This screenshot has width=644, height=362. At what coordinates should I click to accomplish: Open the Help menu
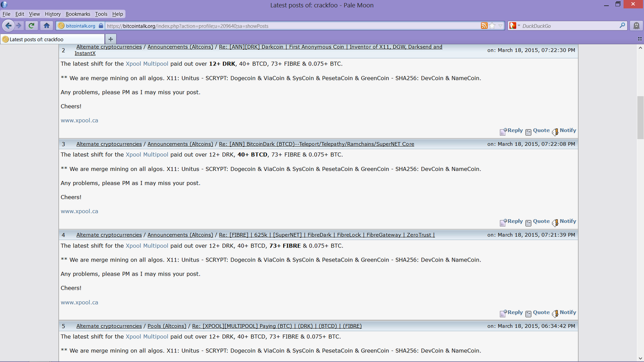pyautogui.click(x=117, y=14)
